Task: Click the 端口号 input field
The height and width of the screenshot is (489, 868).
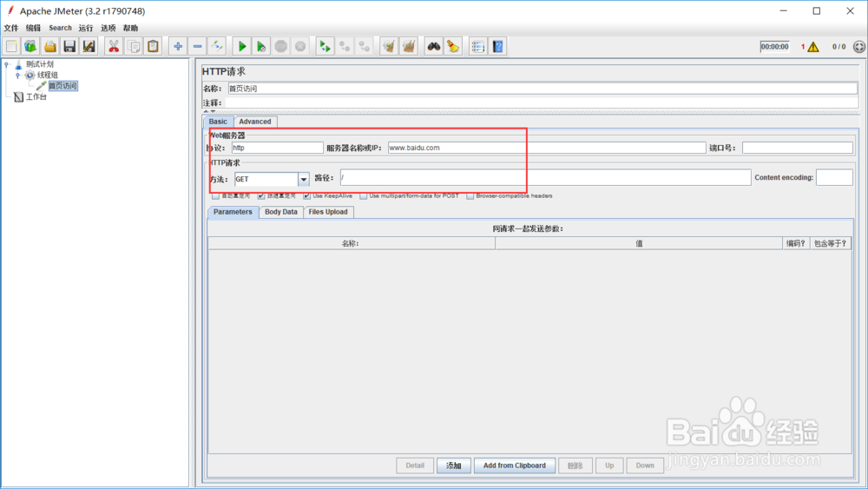Action: [x=797, y=148]
